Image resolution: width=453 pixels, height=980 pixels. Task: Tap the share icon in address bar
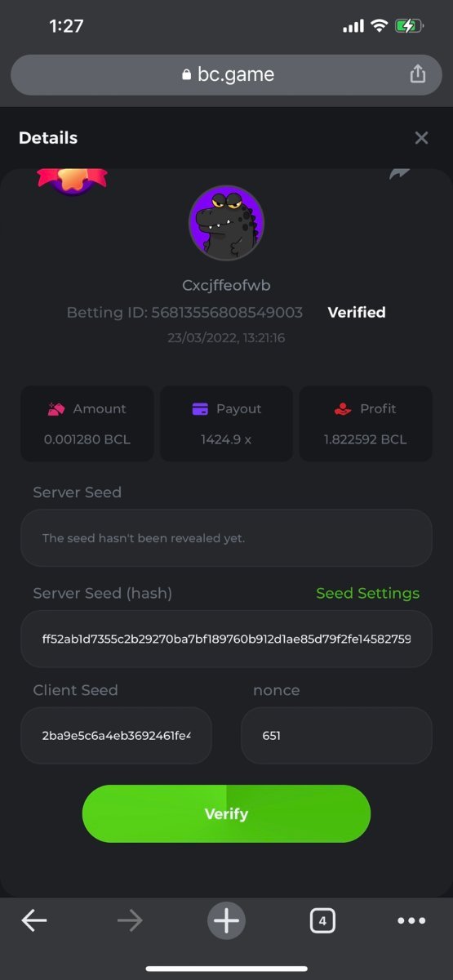(417, 74)
